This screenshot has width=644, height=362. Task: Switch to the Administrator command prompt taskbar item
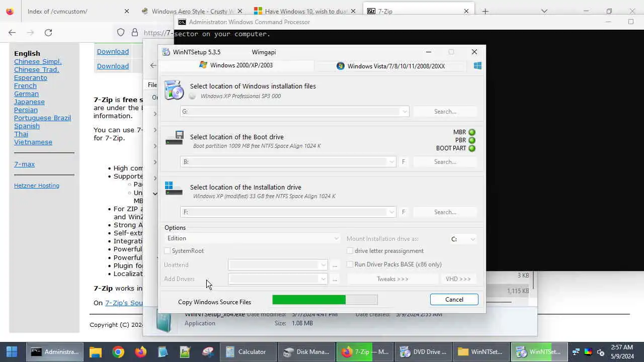click(55, 352)
